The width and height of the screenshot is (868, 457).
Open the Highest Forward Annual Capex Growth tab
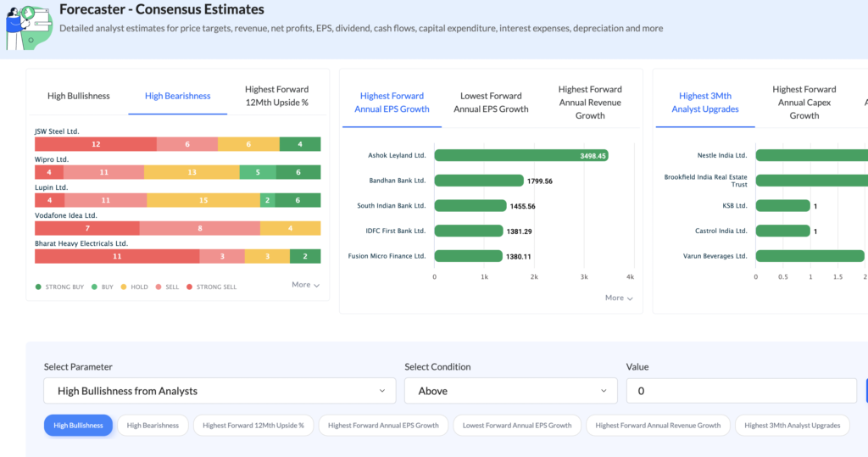click(x=804, y=103)
